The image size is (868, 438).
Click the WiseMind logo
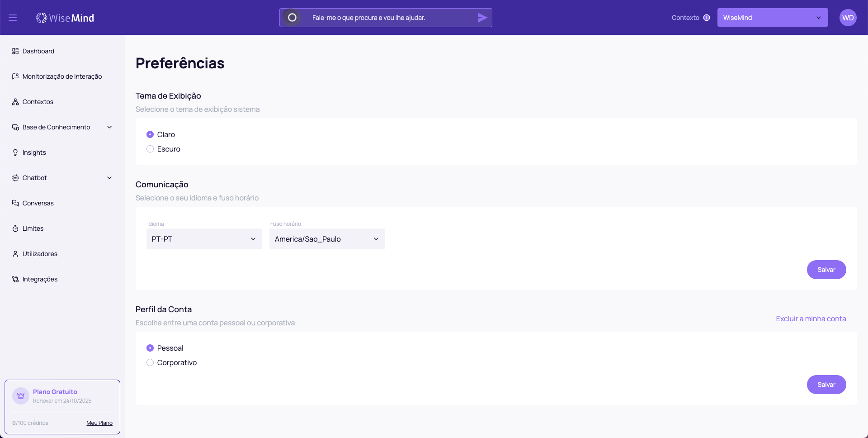[65, 18]
